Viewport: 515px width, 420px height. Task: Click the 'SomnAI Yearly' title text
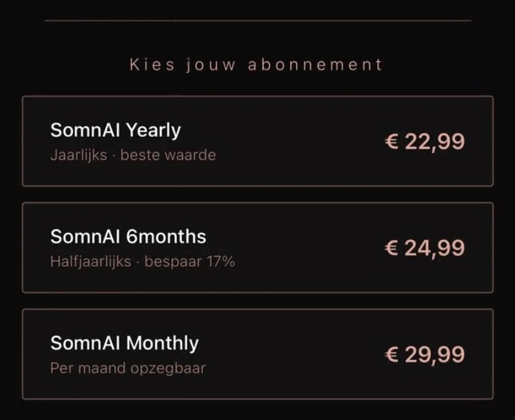tap(115, 130)
